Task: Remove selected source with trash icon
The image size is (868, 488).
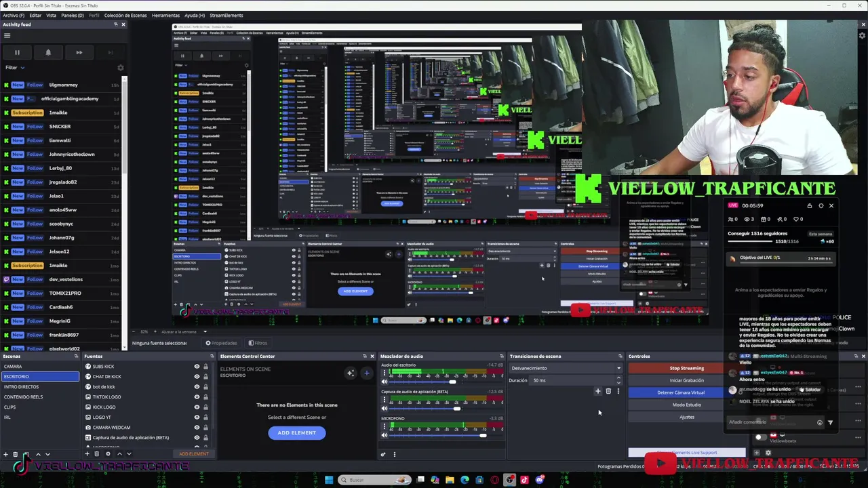Action: [97, 454]
